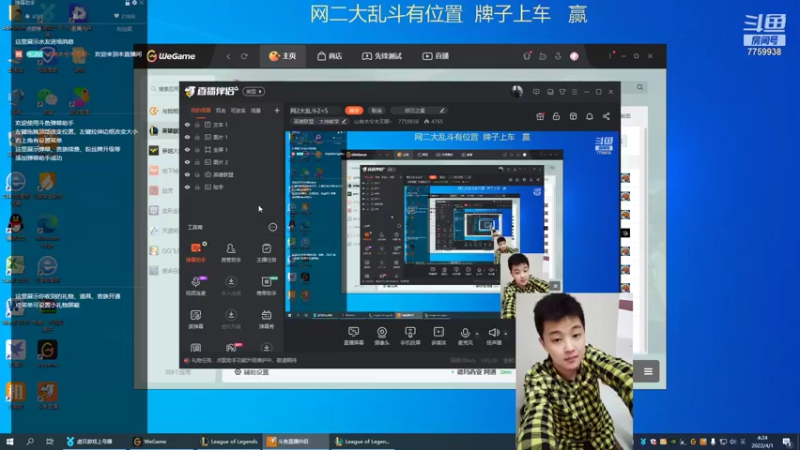Screen dimensions: 800x450
Task: Edit the 英雄联盟·大神教学 category label
Action: click(x=319, y=121)
